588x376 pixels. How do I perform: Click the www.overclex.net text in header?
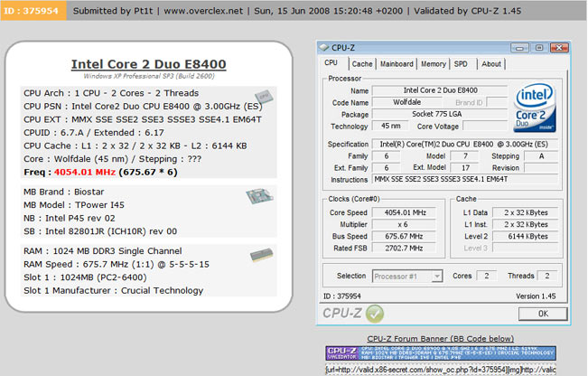pos(203,11)
